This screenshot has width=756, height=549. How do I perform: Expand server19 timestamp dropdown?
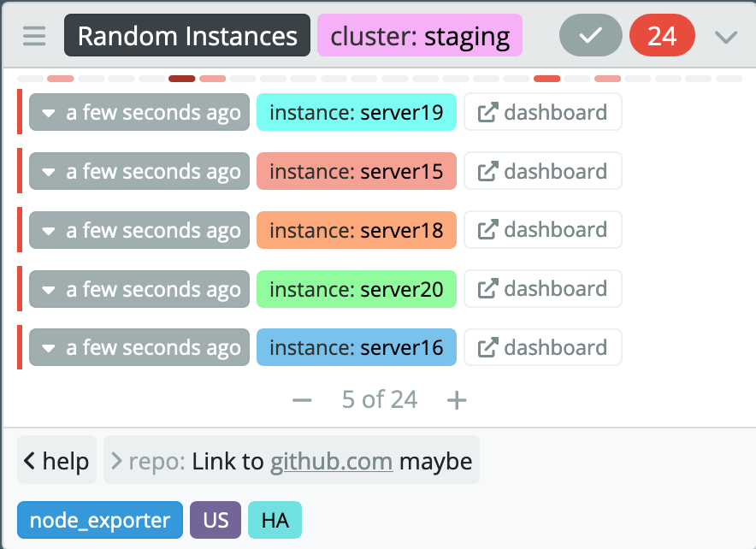[49, 113]
